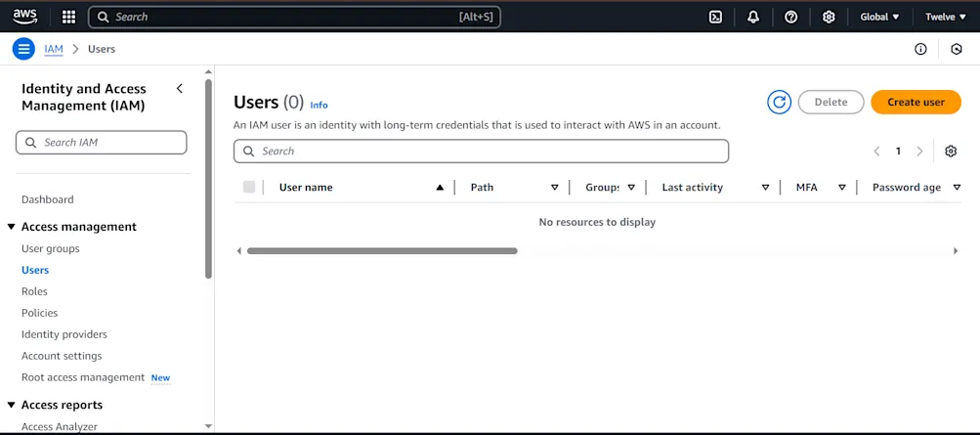Open the notifications bell
The width and height of the screenshot is (980, 435).
(753, 17)
